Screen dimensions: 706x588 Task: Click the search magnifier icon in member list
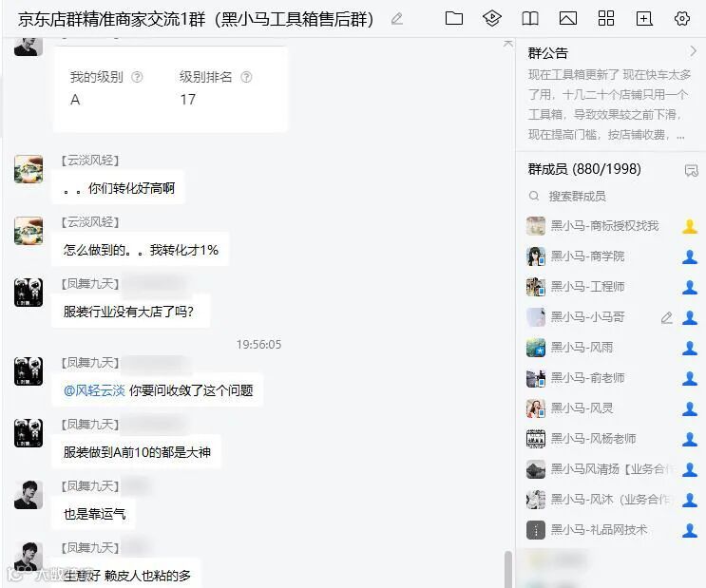coord(534,196)
